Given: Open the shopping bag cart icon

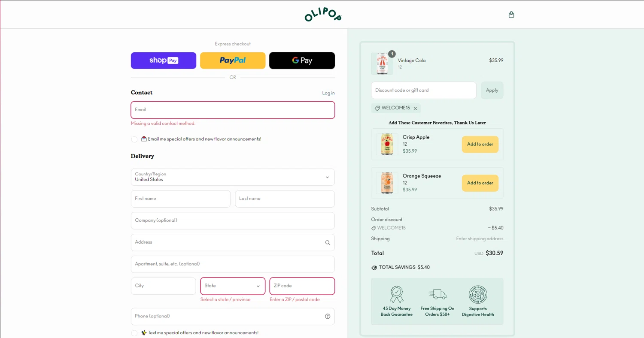Looking at the screenshot, I should click(x=511, y=15).
